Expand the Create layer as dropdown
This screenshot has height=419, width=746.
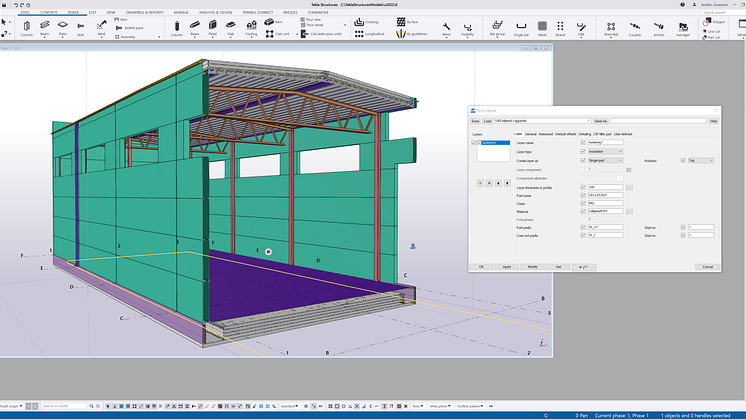(606, 160)
